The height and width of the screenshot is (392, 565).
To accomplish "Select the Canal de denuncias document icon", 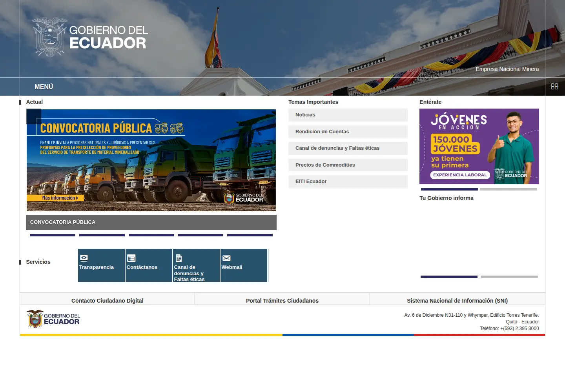I will 179,258.
